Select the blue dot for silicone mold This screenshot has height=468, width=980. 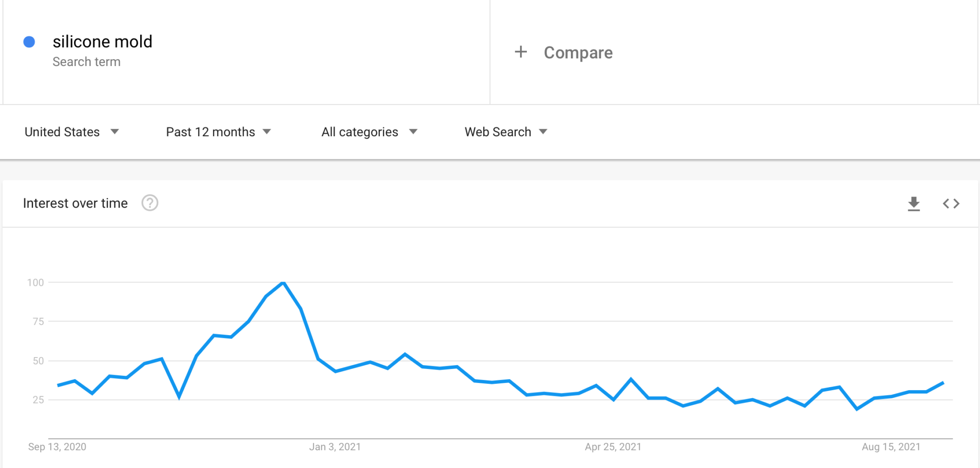[x=29, y=42]
